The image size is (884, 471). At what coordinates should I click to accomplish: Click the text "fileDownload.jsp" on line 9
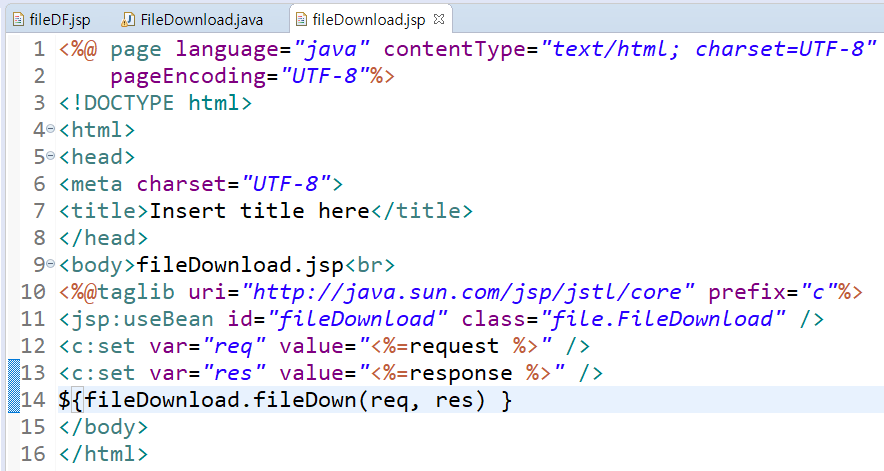pyautogui.click(x=240, y=265)
